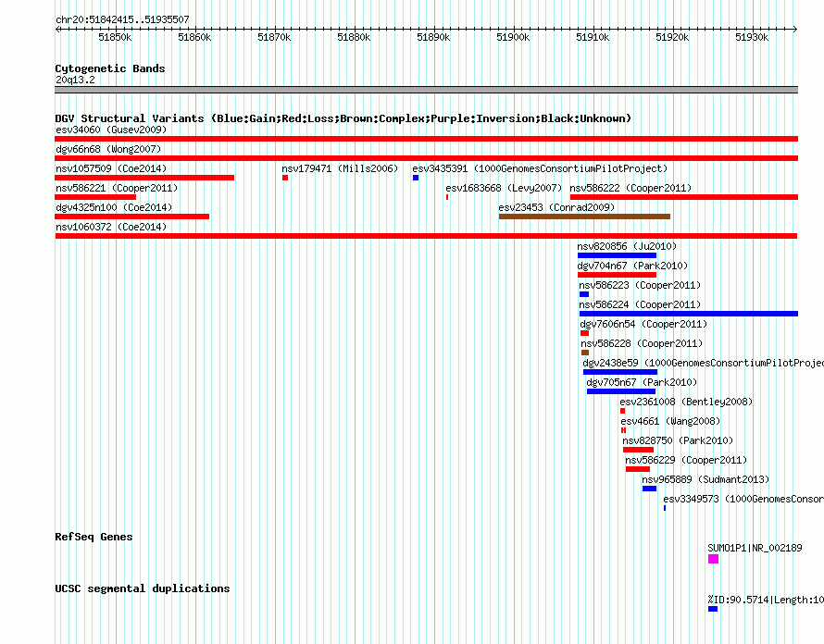Open the nsv586223 (Cooper2011) label
This screenshot has width=824, height=644.
(x=640, y=285)
